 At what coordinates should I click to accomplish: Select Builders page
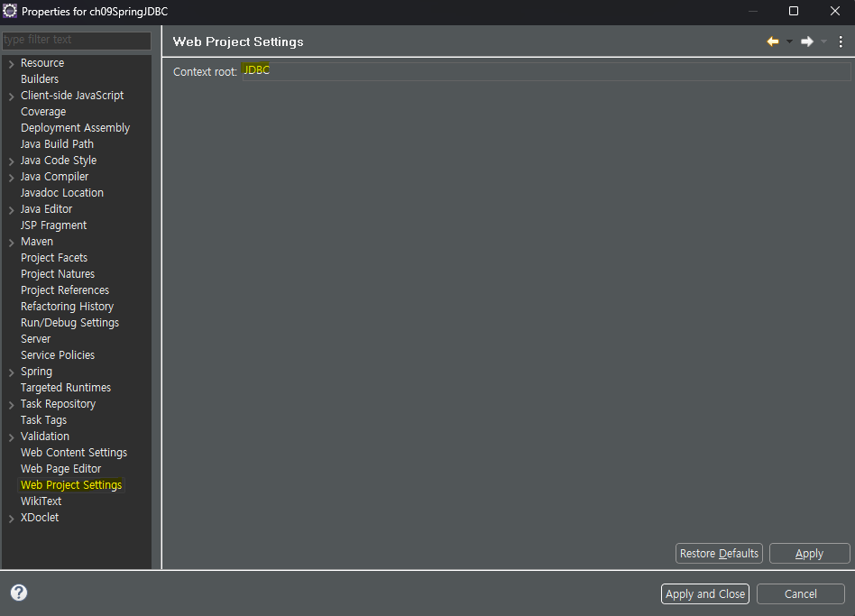coord(40,79)
